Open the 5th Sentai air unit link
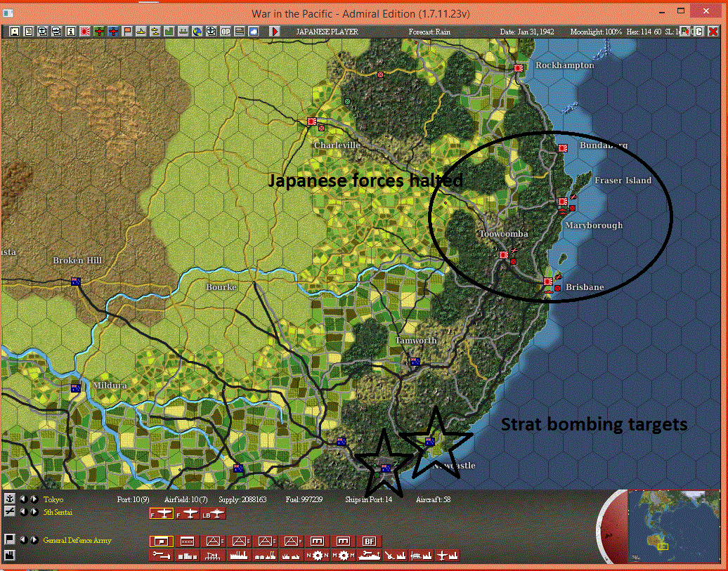This screenshot has width=728, height=571. pos(58,513)
